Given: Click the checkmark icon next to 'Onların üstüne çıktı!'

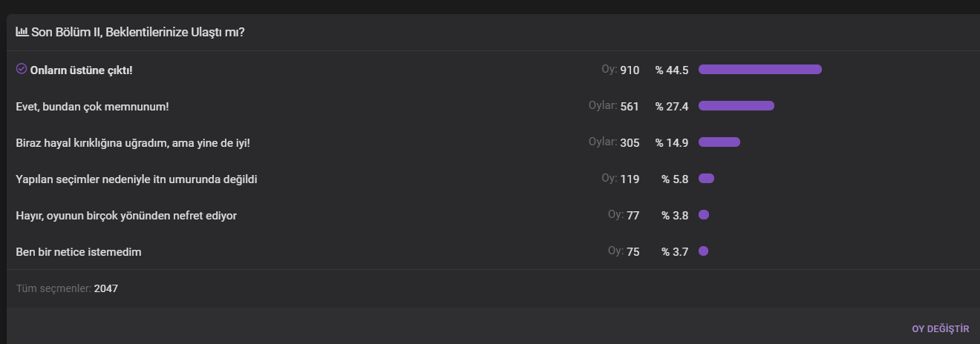Looking at the screenshot, I should click(x=22, y=69).
